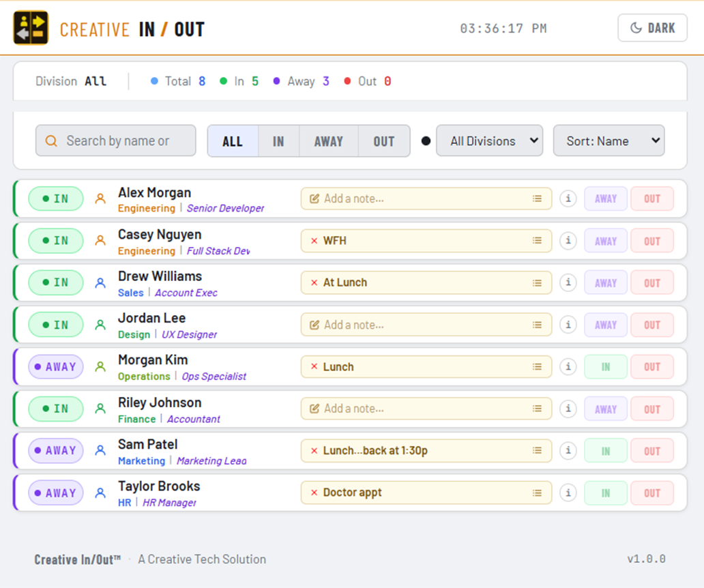Screen dimensions: 704x588
Task: Open preset notes list for Taylor Brooks
Action: (x=537, y=493)
